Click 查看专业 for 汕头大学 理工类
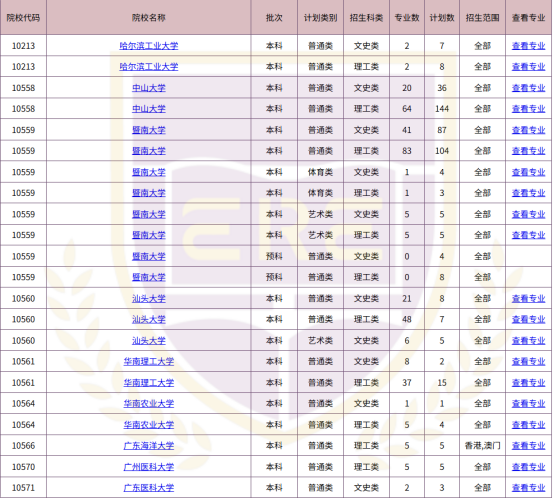 point(529,319)
